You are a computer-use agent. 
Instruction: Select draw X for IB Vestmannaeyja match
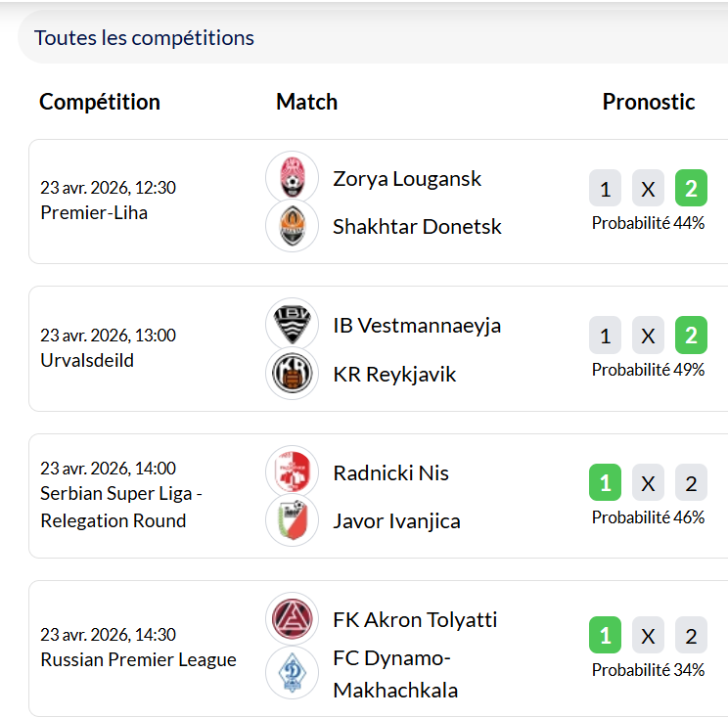(x=648, y=336)
